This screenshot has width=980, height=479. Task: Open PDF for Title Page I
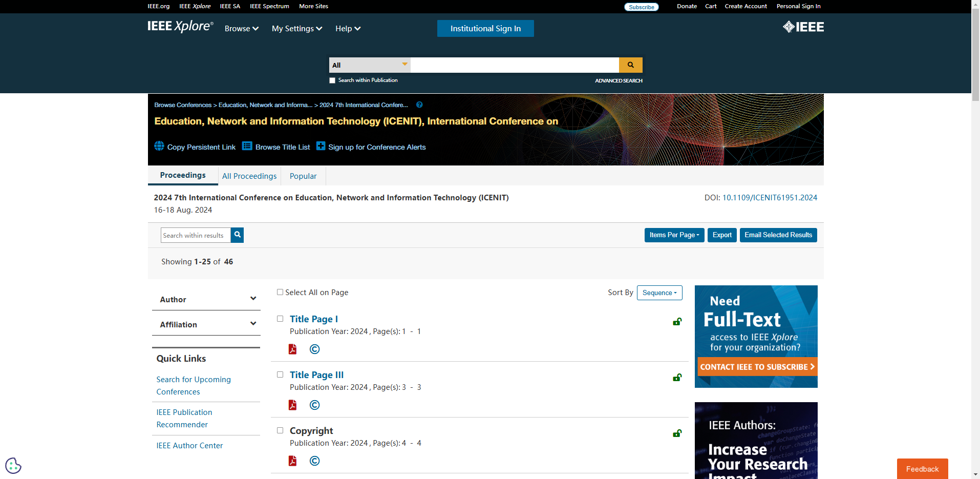tap(292, 349)
